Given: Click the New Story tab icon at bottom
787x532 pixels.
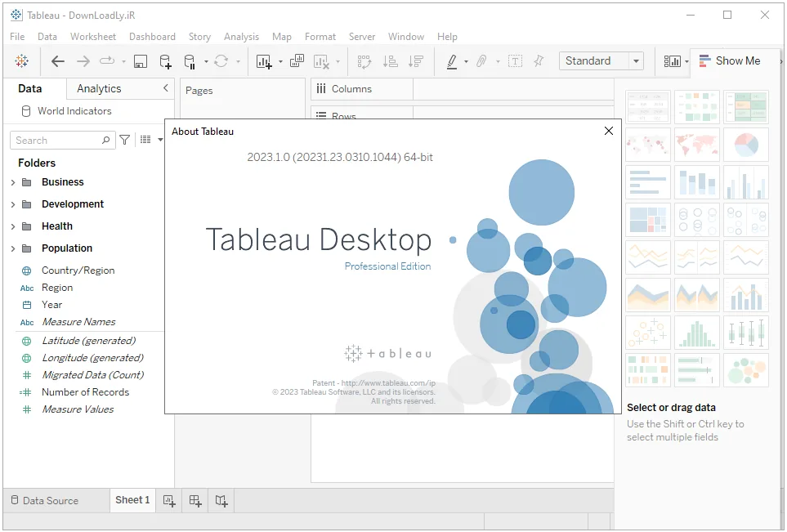Looking at the screenshot, I should (x=221, y=501).
